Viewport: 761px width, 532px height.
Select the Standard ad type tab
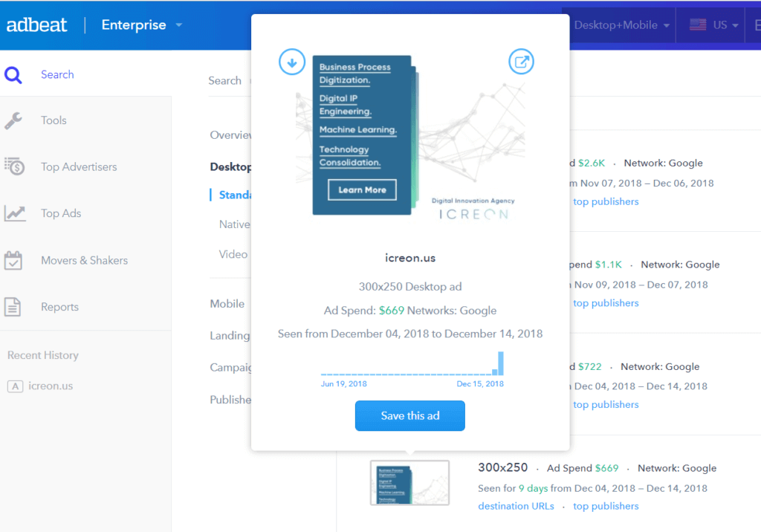235,195
